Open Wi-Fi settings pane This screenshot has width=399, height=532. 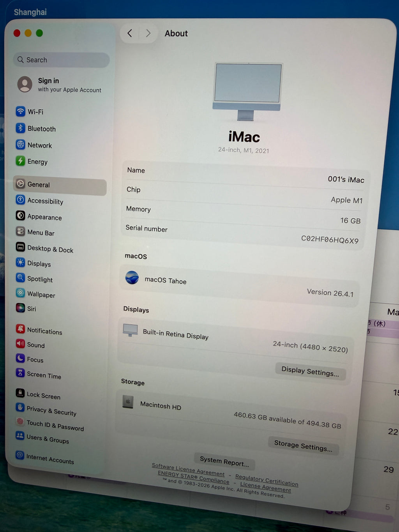pos(60,111)
